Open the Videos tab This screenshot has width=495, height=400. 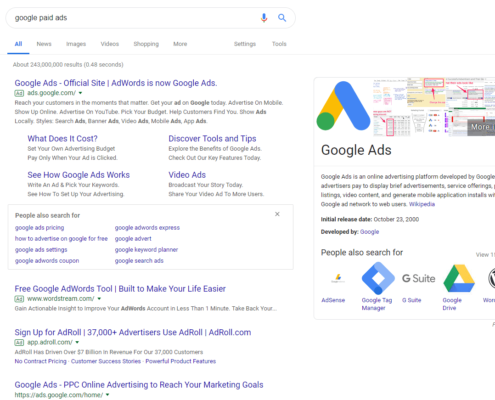coord(110,44)
